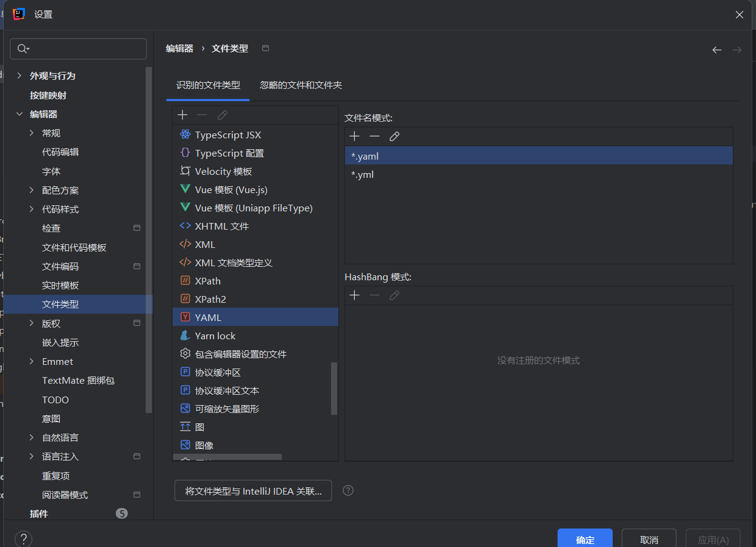Click the Vue 模板 (Uniapp FileType) icon
The image size is (756, 547).
coord(185,208)
